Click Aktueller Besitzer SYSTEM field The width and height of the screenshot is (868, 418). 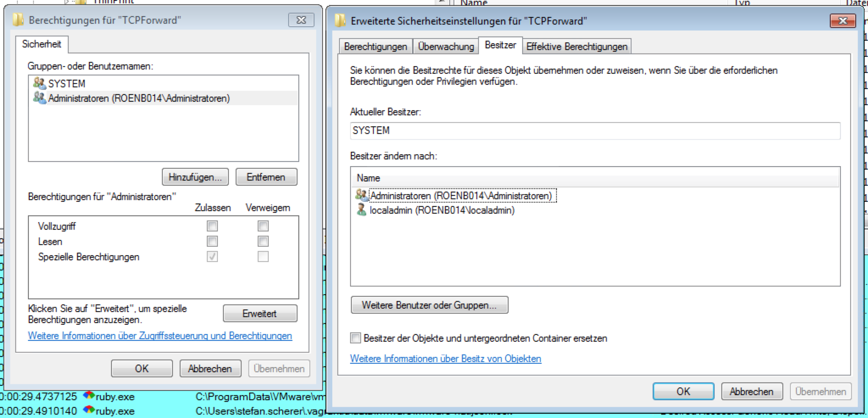point(595,131)
